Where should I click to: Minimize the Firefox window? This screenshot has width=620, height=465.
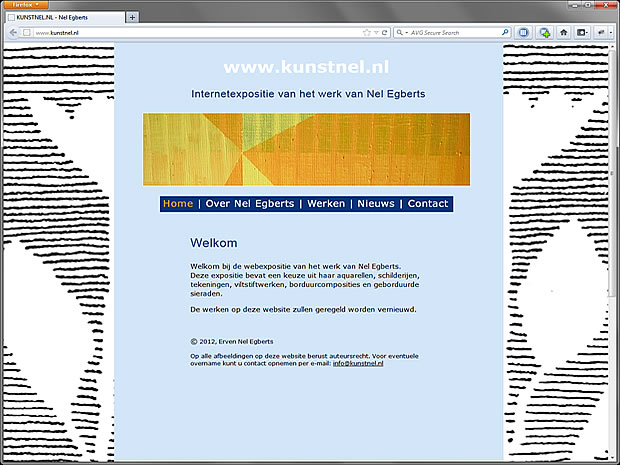(x=575, y=5)
